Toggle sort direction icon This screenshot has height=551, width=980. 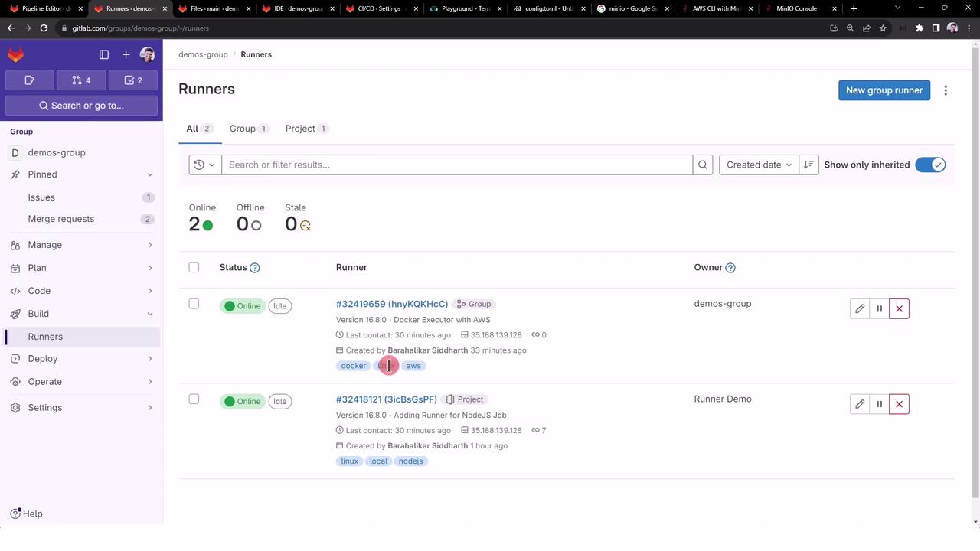pos(808,165)
